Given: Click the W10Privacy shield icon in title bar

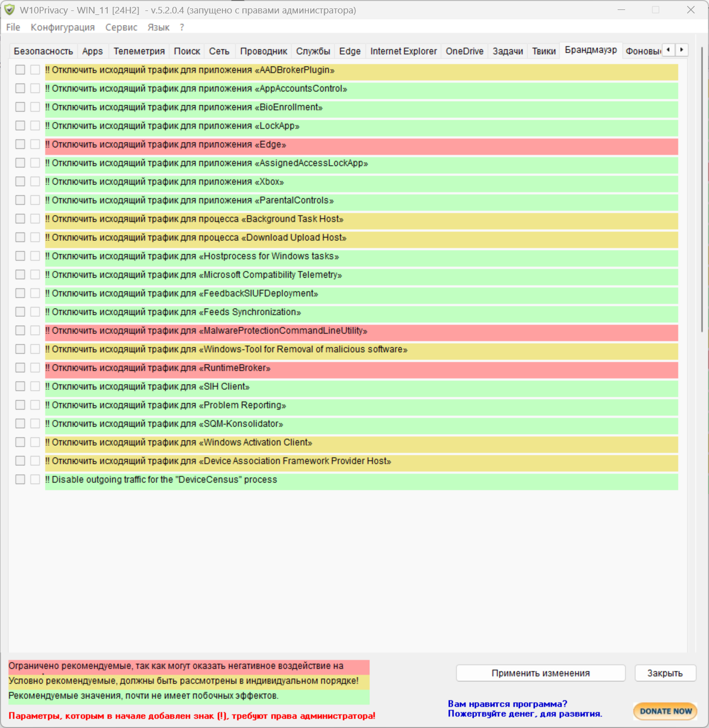Looking at the screenshot, I should coord(9,10).
